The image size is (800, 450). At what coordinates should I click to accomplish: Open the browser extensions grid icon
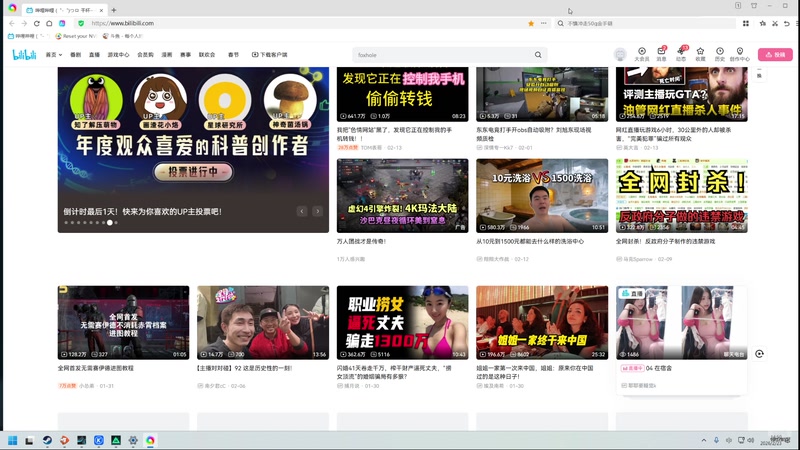(745, 23)
